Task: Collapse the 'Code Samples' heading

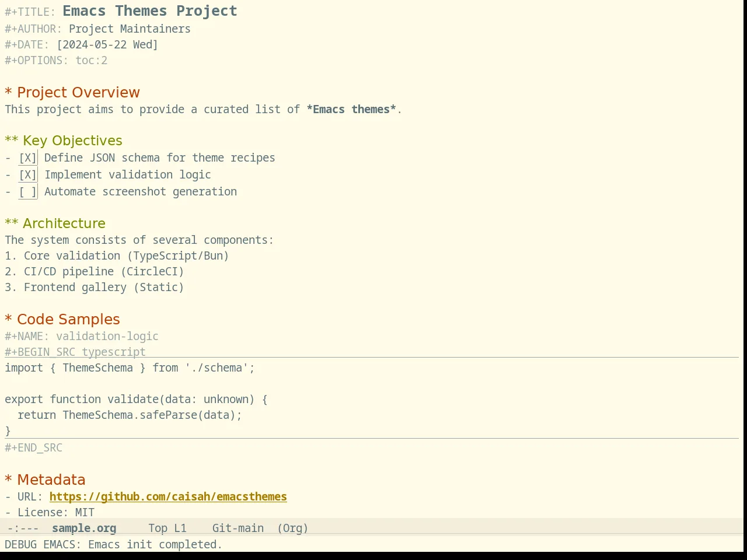Action: [x=62, y=320]
